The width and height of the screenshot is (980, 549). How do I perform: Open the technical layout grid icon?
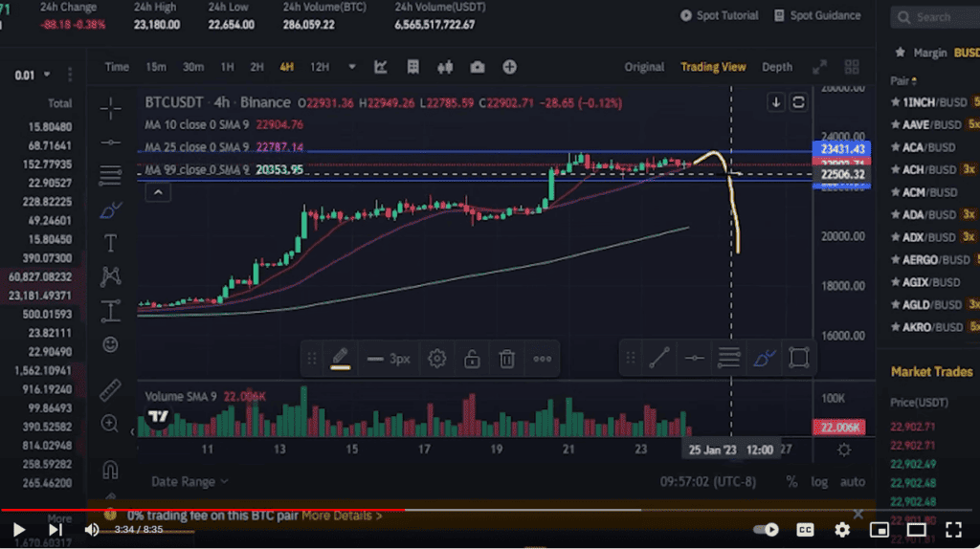(x=412, y=67)
